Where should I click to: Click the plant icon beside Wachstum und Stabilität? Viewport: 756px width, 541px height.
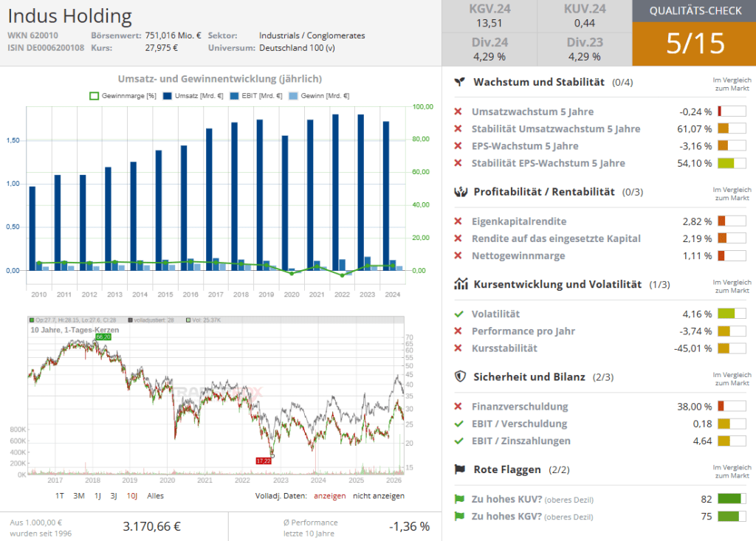point(459,82)
